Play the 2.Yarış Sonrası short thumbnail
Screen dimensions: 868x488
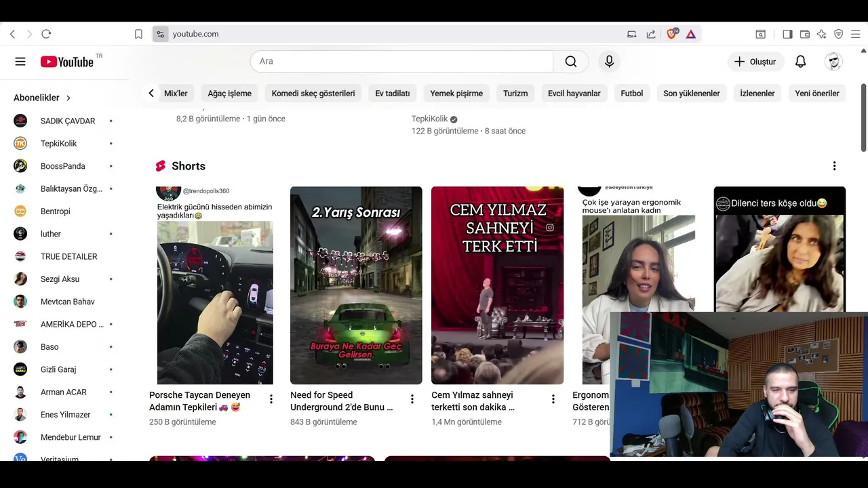[356, 285]
